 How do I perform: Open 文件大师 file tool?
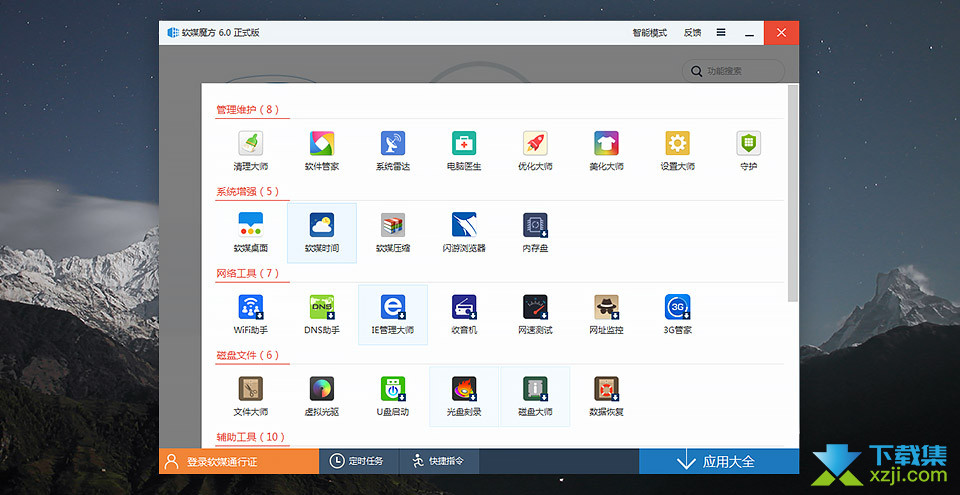click(250, 396)
